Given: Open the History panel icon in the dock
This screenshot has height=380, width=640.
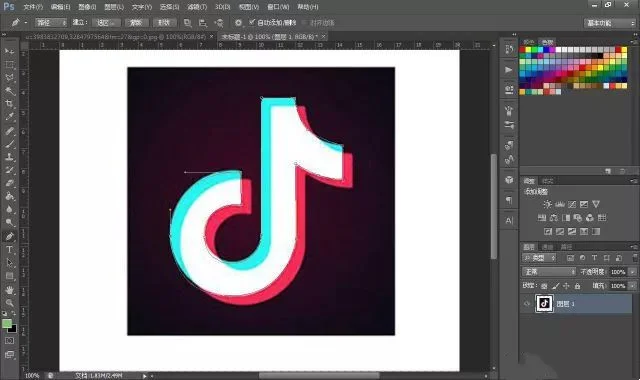Looking at the screenshot, I should tap(509, 49).
